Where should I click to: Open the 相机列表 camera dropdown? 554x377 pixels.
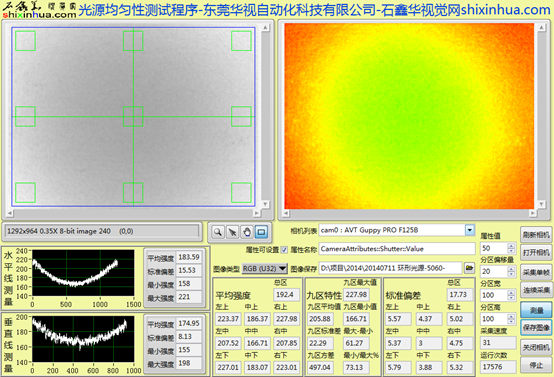pos(470,230)
